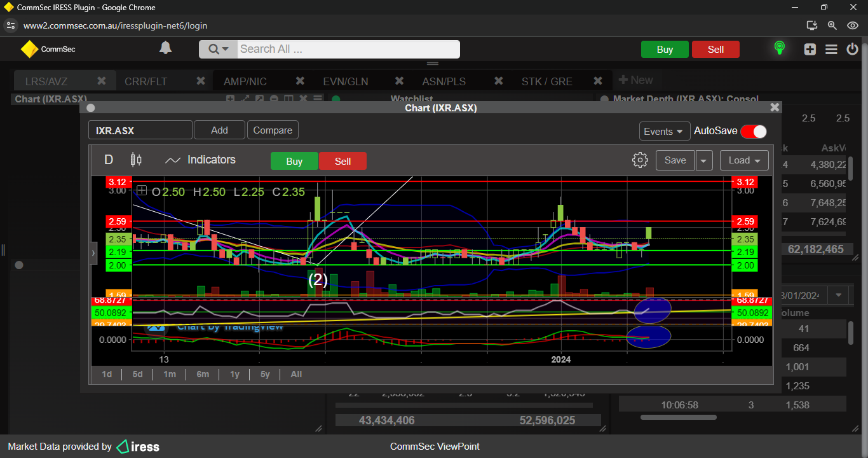Expand the chart legend toggle box

(142, 190)
